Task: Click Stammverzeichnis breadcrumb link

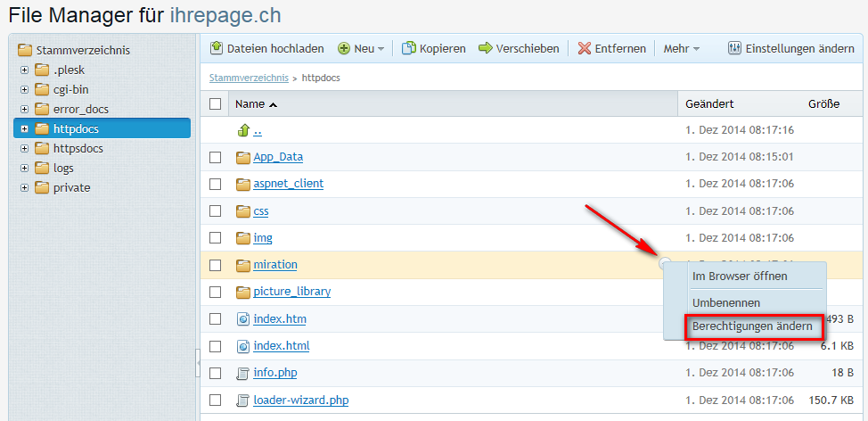Action: coord(249,78)
